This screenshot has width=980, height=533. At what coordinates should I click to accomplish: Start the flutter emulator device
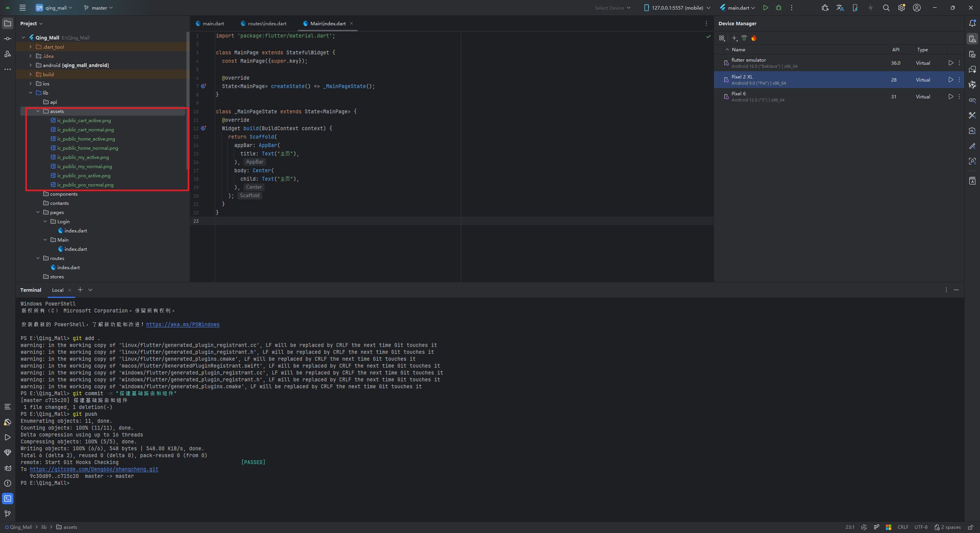951,63
